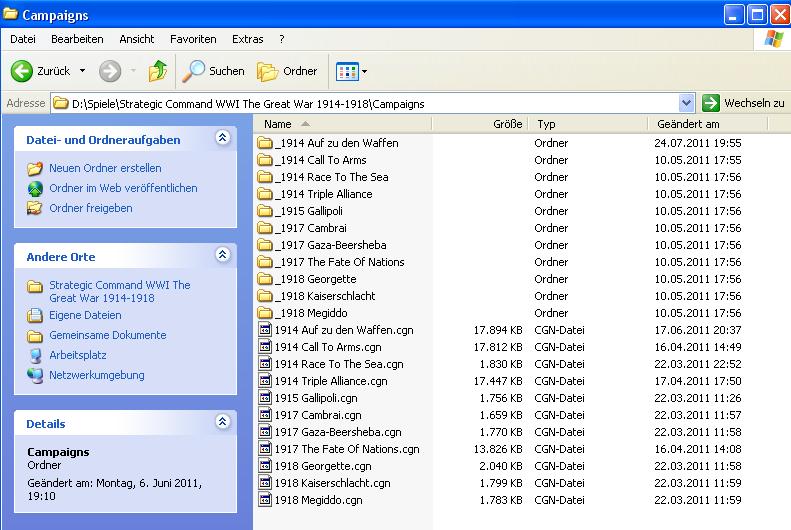This screenshot has width=791, height=530.
Task: Sort by the Größe column header
Action: pos(480,124)
